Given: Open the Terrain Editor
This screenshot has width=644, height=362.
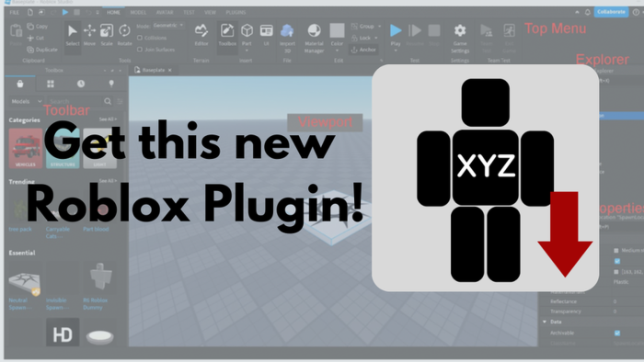Looking at the screenshot, I should point(201,35).
